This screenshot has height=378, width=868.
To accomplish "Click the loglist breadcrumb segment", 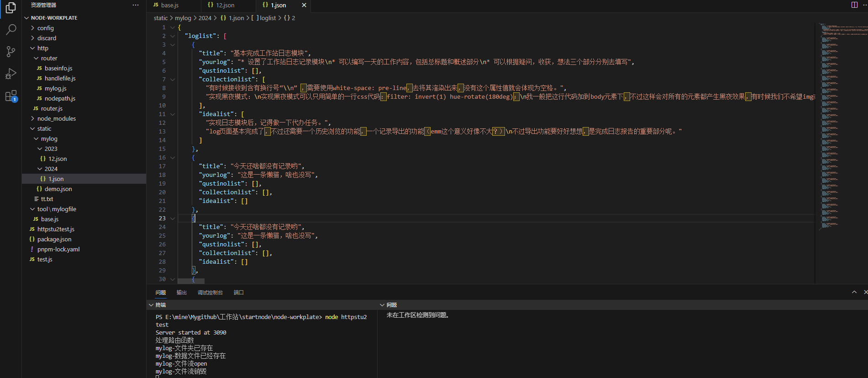I will pyautogui.click(x=264, y=18).
